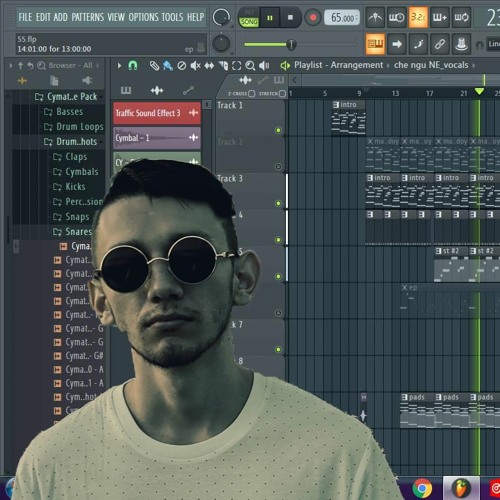Open Google Chrome from the taskbar
The height and width of the screenshot is (500, 500).
[x=422, y=489]
